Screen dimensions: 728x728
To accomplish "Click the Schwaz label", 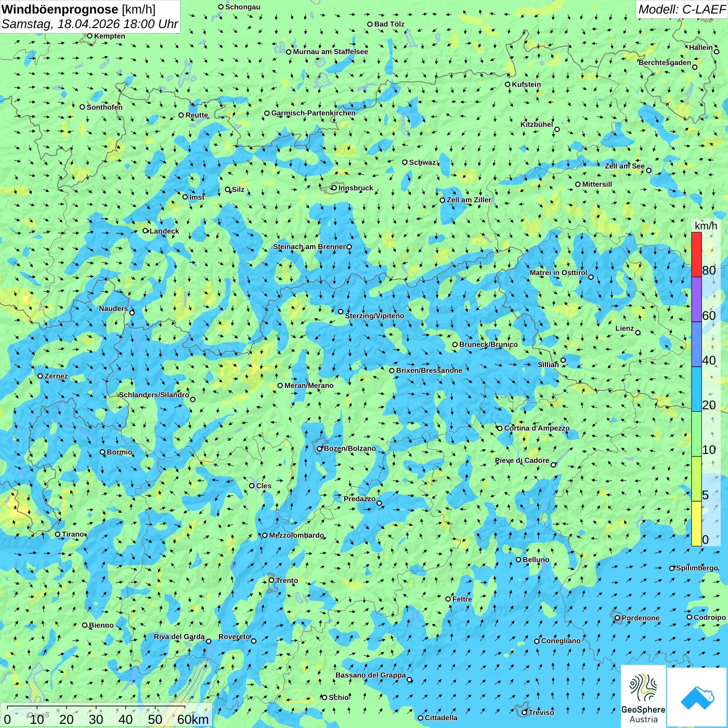I will coord(422,162).
